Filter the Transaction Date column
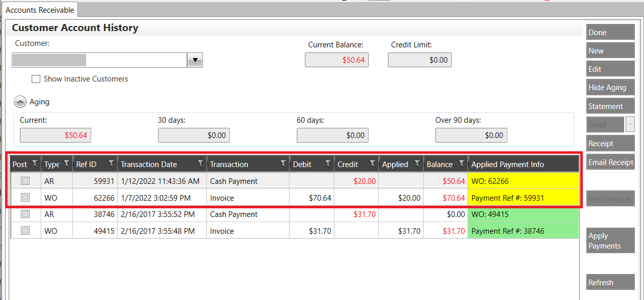This screenshot has height=300, width=644. click(200, 164)
